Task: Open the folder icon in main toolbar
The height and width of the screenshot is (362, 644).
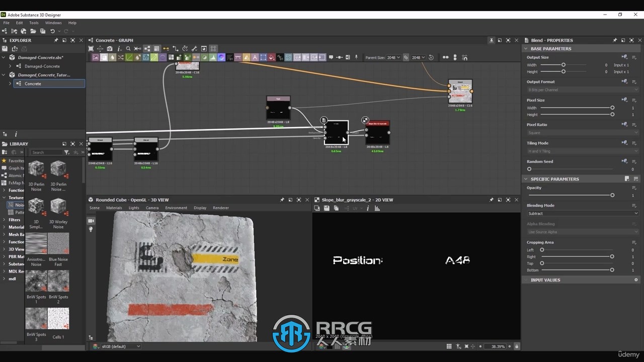Action: tap(33, 31)
